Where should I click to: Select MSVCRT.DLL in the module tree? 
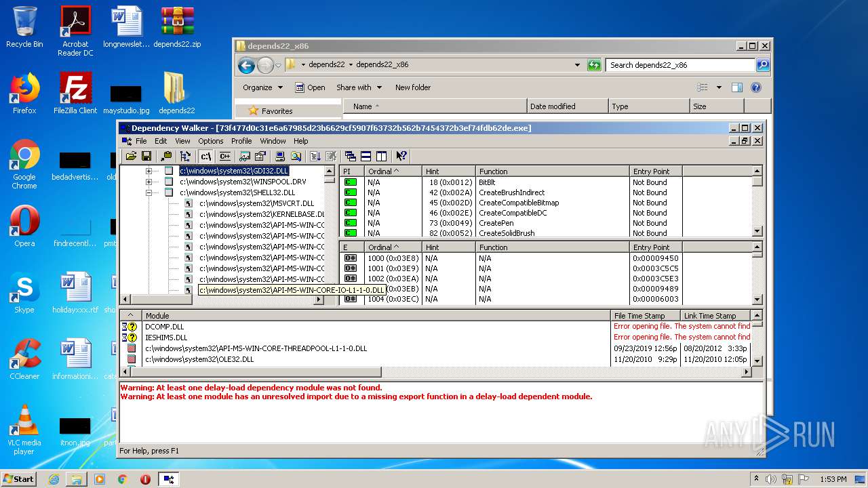tap(256, 203)
